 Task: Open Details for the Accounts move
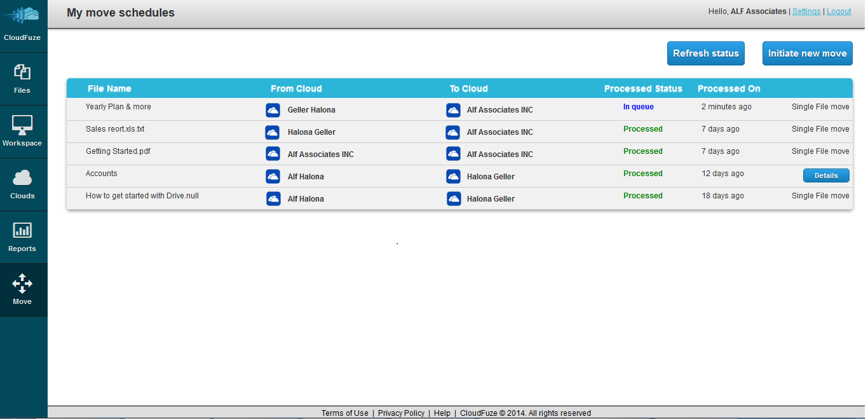tap(826, 175)
